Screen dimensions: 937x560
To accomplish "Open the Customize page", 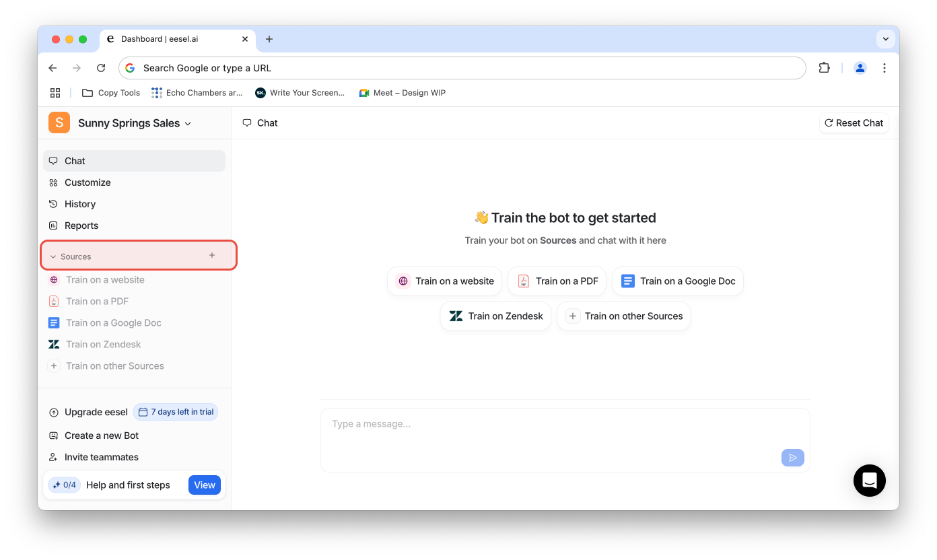I will (x=134, y=182).
